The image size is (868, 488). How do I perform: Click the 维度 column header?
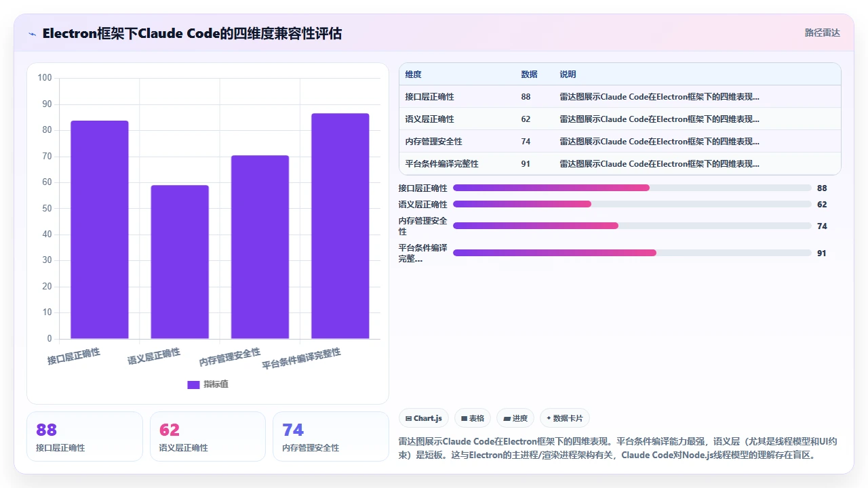coord(413,75)
